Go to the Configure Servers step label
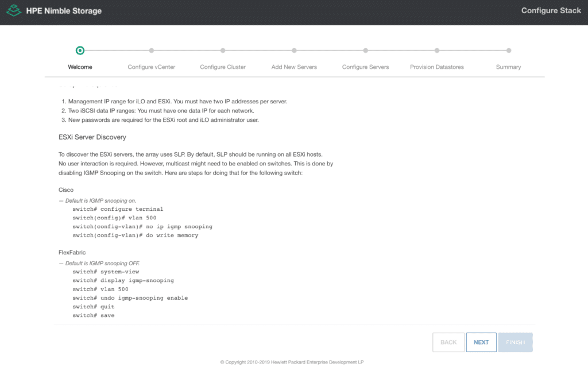 click(366, 67)
